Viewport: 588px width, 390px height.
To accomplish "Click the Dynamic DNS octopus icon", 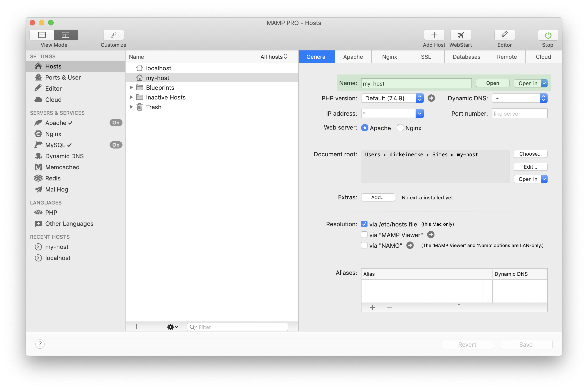I will [x=38, y=156].
